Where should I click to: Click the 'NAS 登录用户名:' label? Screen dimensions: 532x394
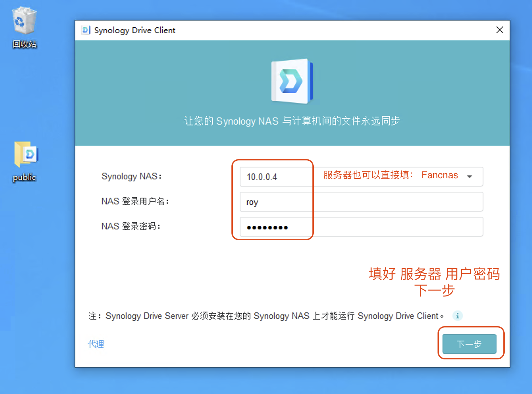point(135,201)
